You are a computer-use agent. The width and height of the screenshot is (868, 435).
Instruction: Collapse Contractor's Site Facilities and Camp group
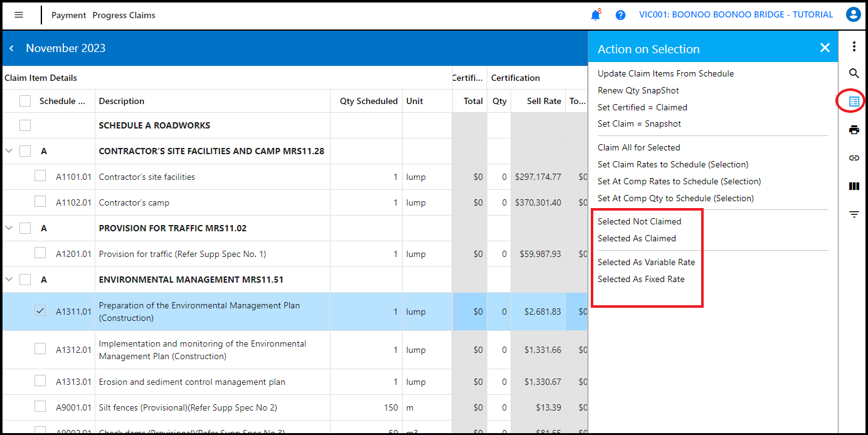[x=9, y=151]
